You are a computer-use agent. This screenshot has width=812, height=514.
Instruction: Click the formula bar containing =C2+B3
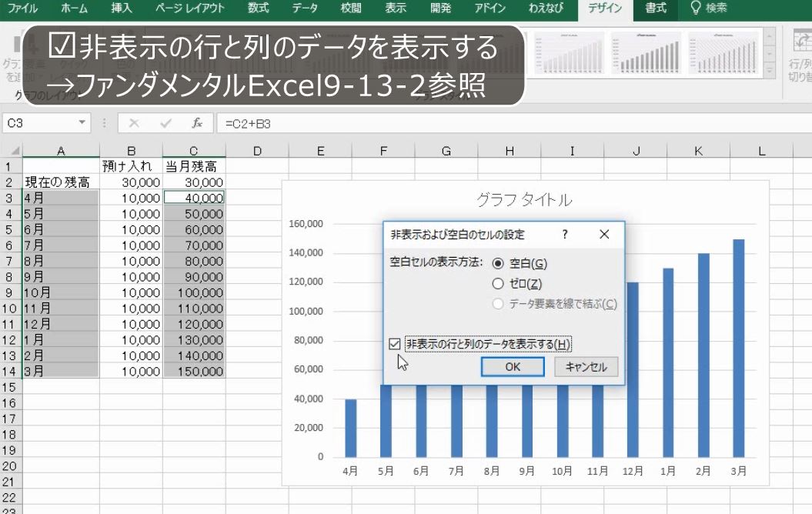tap(513, 123)
